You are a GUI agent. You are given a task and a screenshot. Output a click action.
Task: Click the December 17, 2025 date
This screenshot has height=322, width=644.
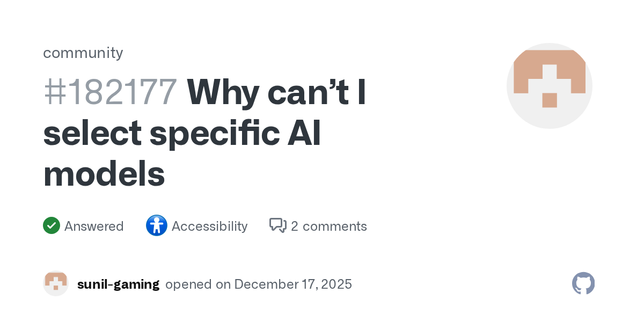(x=293, y=284)
